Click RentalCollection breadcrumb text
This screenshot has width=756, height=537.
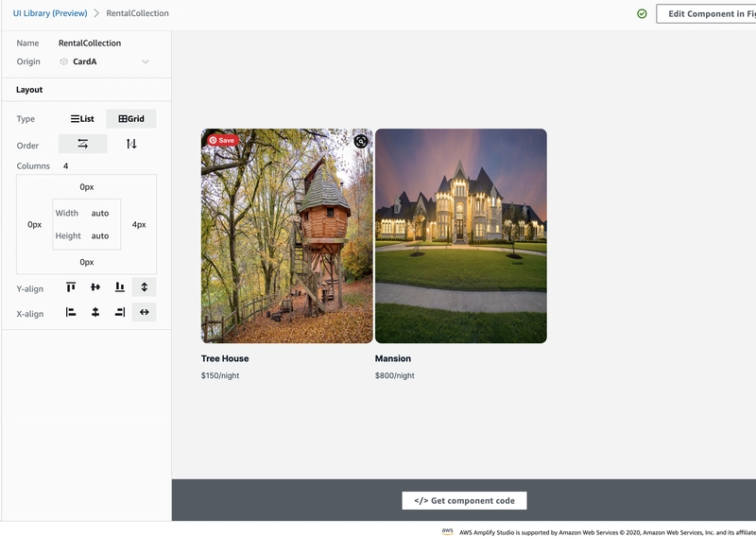137,13
